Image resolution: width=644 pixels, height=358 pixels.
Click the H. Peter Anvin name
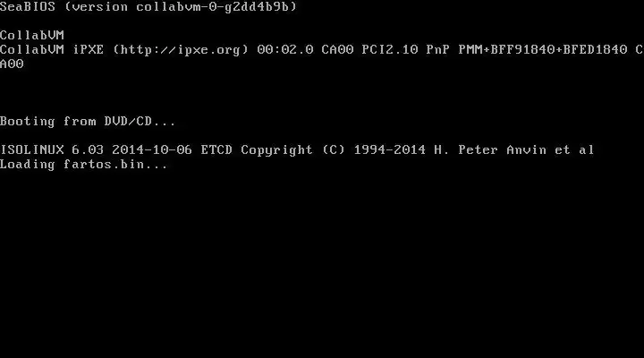click(x=490, y=150)
